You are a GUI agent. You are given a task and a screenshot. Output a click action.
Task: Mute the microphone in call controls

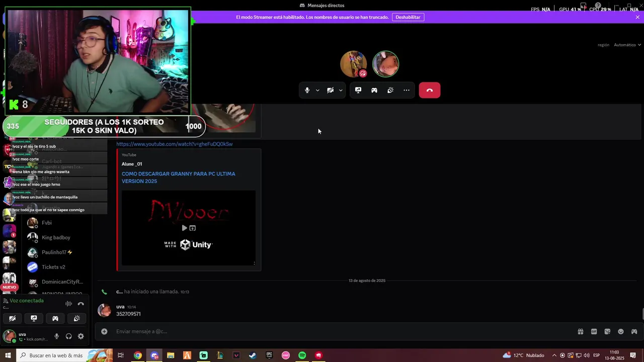pos(307,90)
